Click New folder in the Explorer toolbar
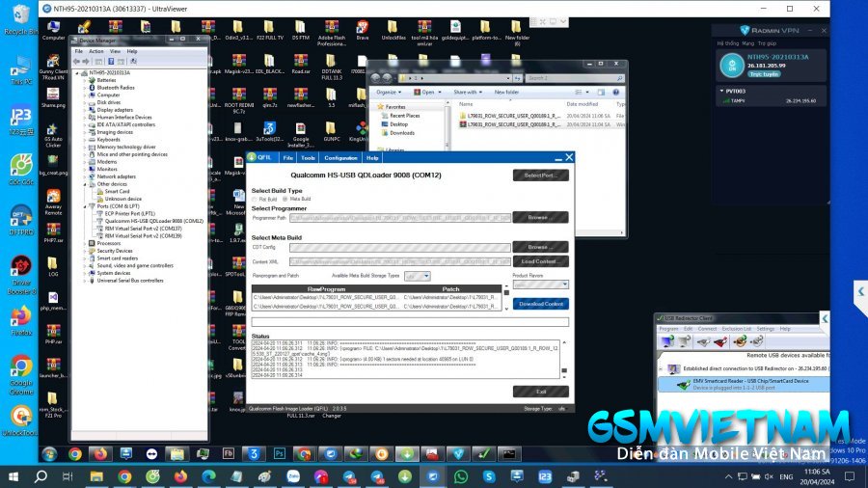Screen dimensions: 868x488 coord(506,93)
